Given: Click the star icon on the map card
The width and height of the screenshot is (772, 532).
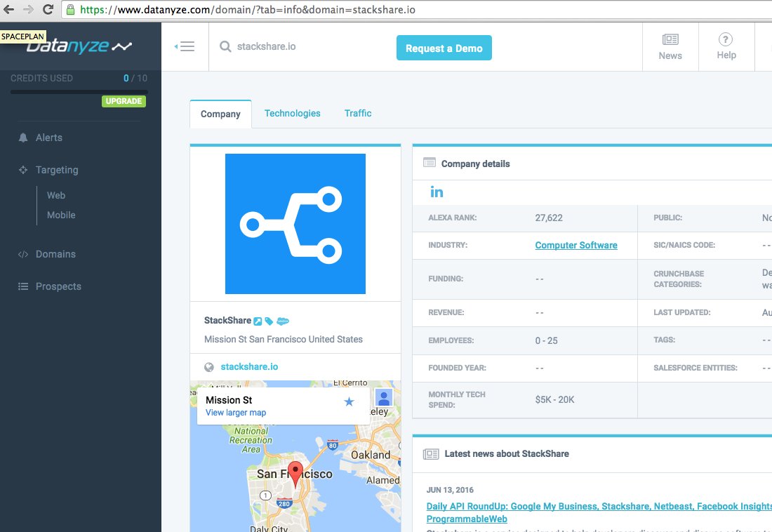Looking at the screenshot, I should [x=349, y=401].
